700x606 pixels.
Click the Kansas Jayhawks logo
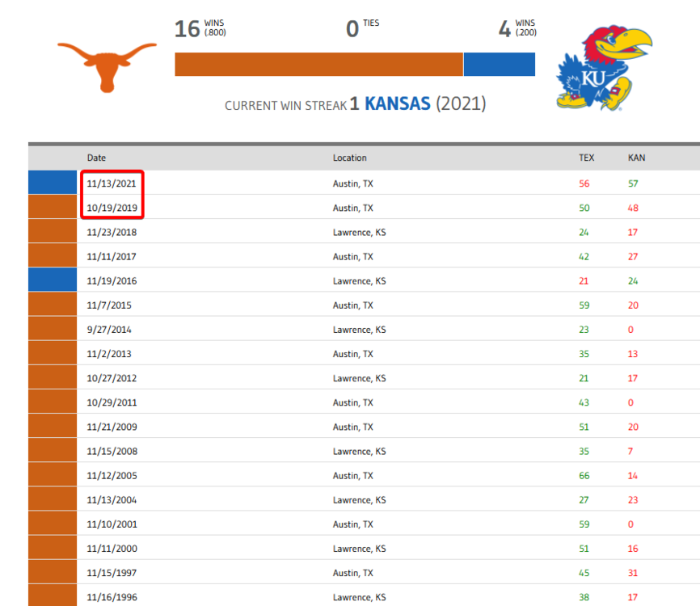point(604,68)
